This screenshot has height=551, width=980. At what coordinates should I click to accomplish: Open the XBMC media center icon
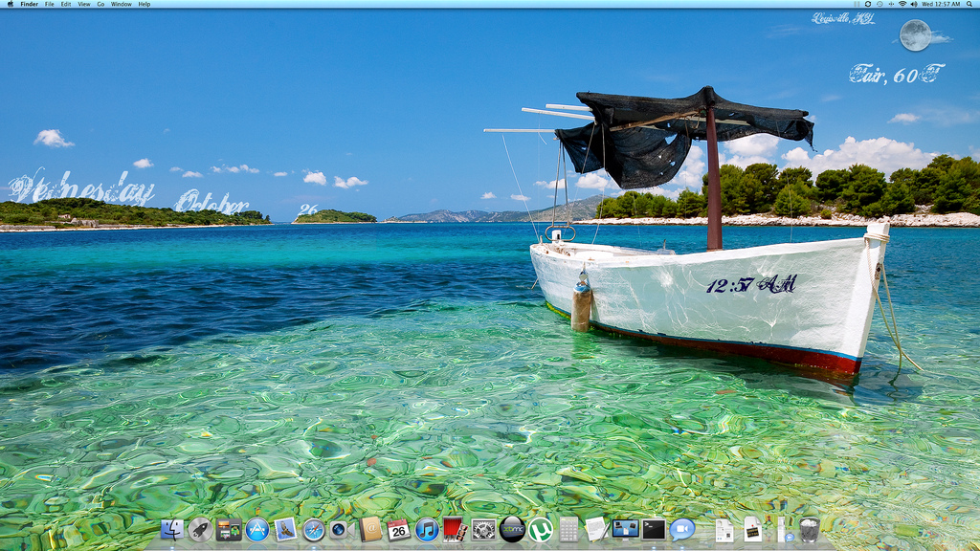click(512, 530)
